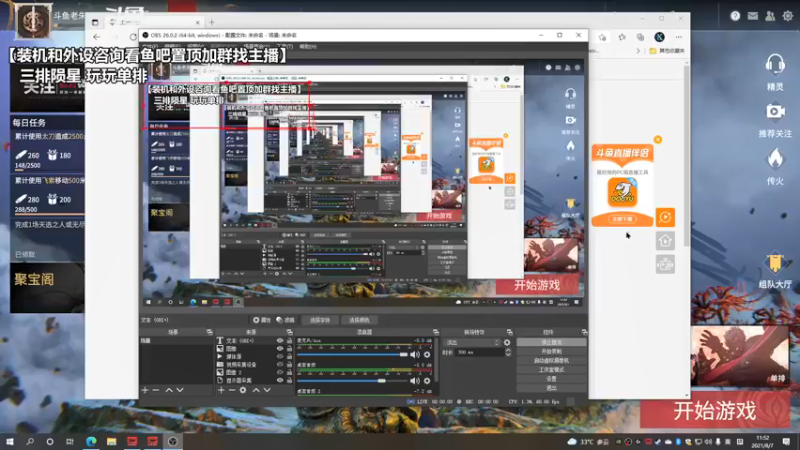Pop out the Sources (来源) dock panel
The image size is (800, 450).
coord(289,332)
